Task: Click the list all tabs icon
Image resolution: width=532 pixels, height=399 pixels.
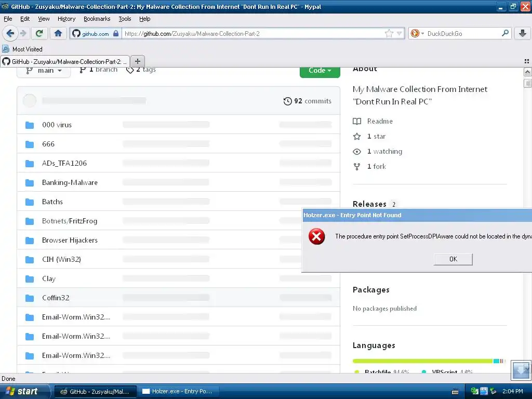Action: pos(527,61)
